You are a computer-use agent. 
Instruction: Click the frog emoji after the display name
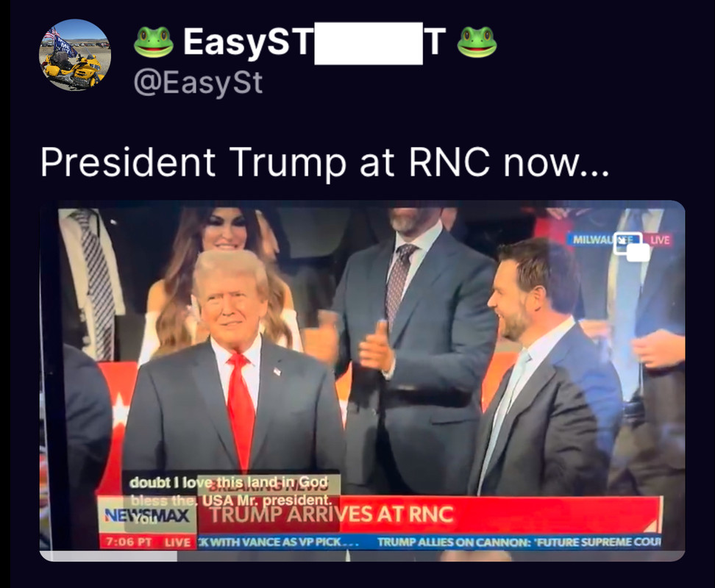click(x=477, y=42)
